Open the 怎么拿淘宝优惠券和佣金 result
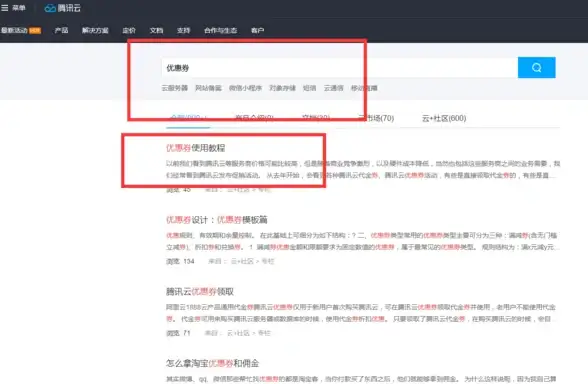The height and width of the screenshot is (384, 588). click(x=213, y=363)
